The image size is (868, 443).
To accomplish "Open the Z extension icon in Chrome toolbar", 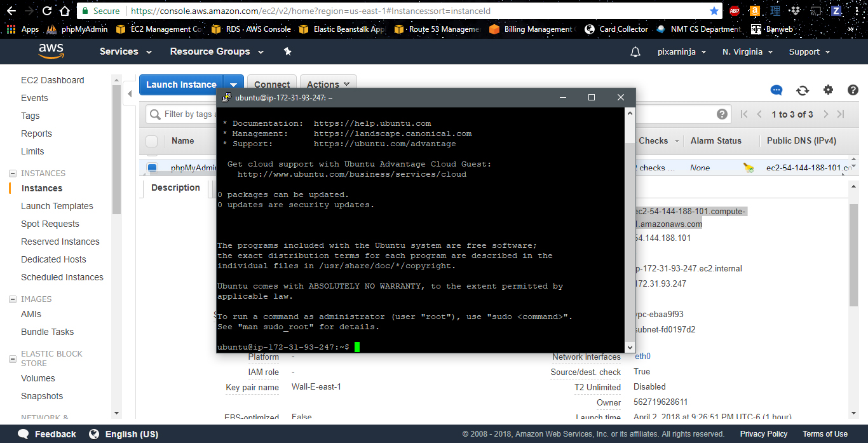I will click(x=836, y=11).
